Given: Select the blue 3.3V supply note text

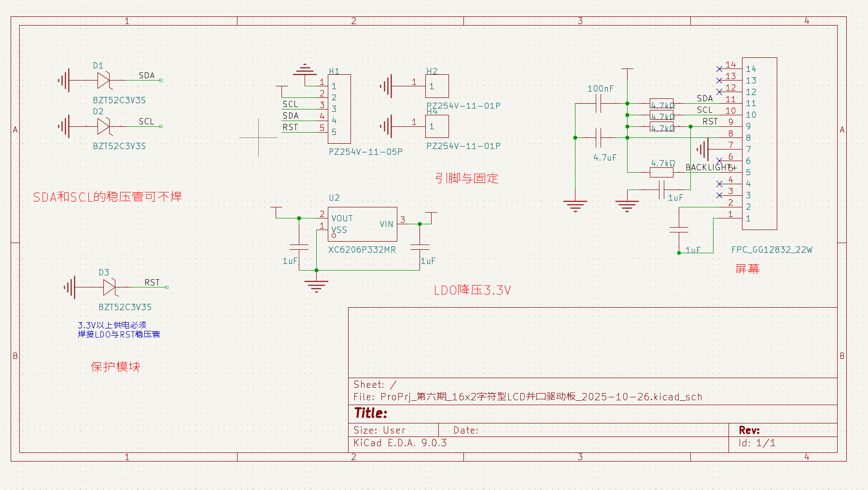Looking at the screenshot, I should click(119, 330).
